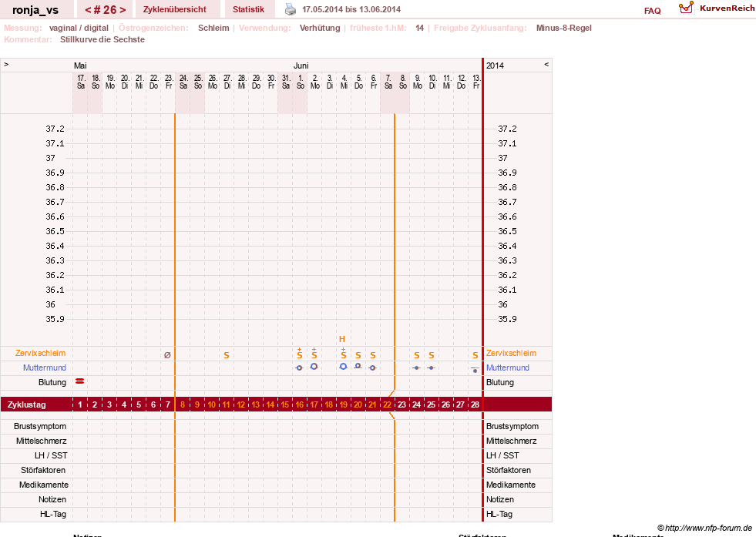Click the printer icon next to date range

click(291, 9)
